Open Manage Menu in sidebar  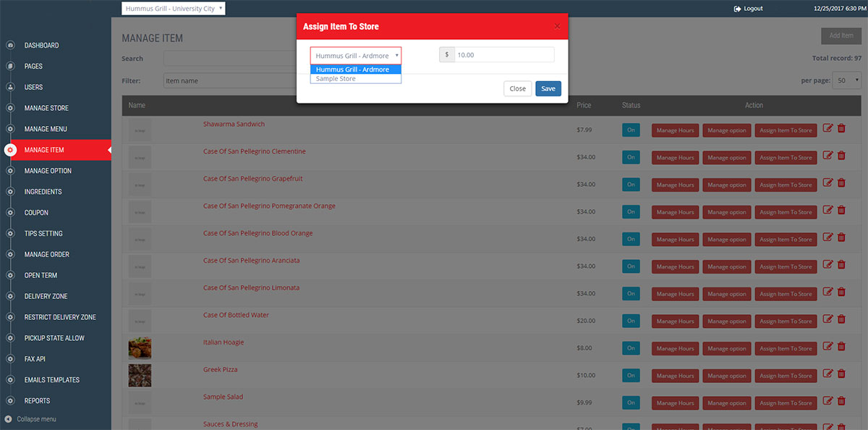click(x=46, y=130)
